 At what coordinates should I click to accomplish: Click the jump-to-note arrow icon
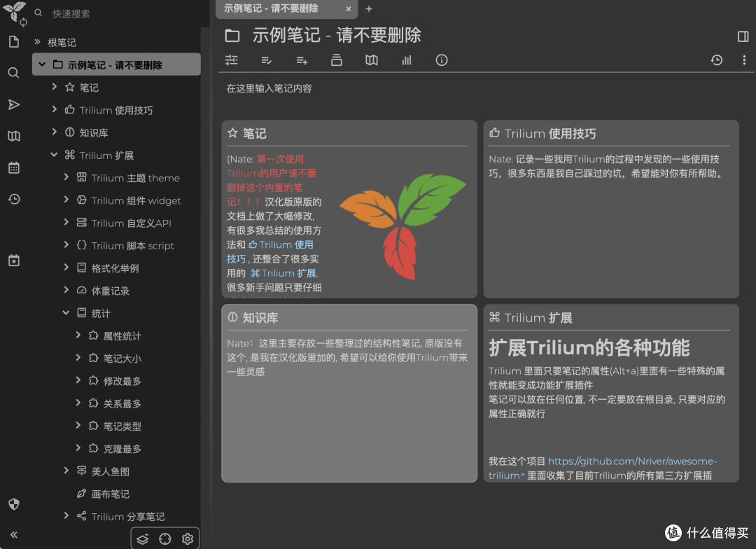14,104
